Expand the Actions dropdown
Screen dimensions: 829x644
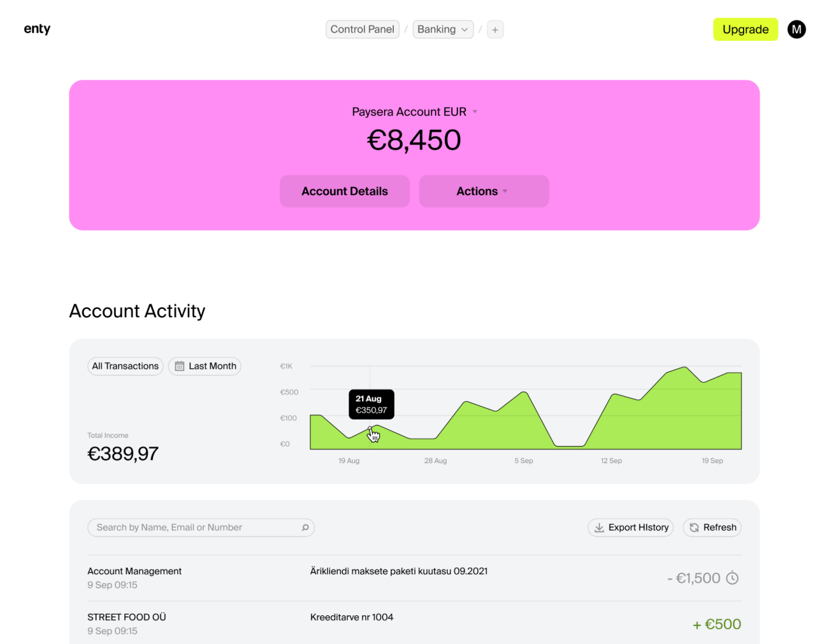[484, 191]
